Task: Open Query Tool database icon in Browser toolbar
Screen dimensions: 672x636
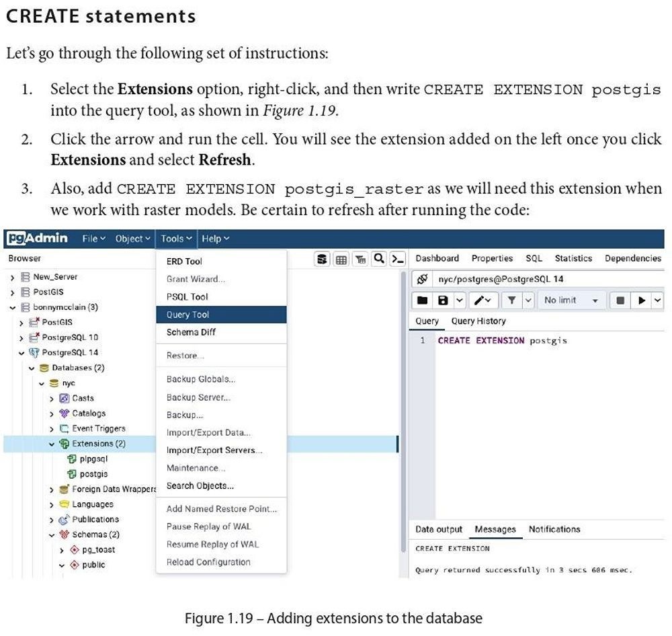Action: 322,259
